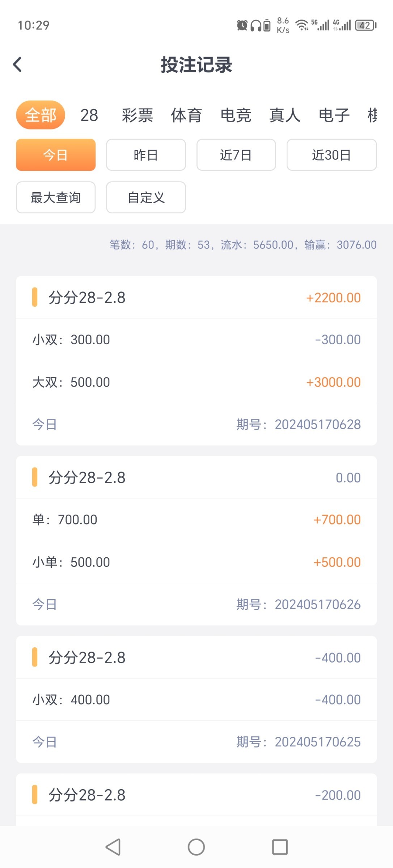
Task: Open recent apps square button
Action: click(280, 847)
